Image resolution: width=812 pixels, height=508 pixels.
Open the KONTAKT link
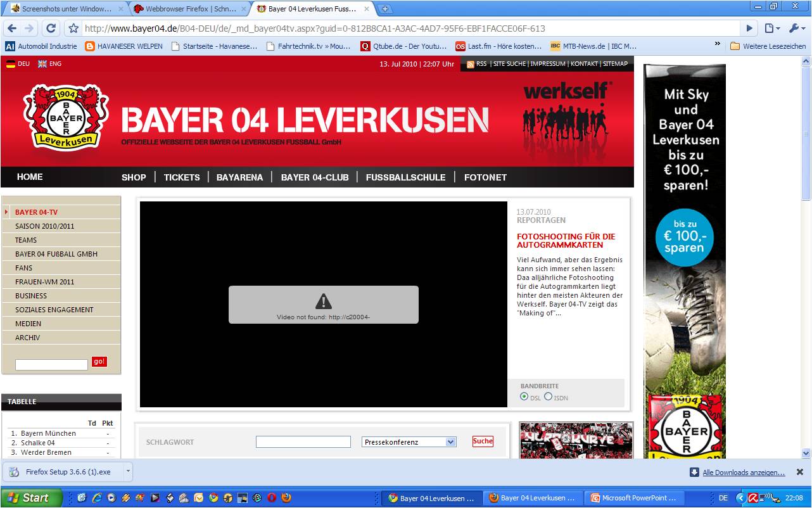point(584,64)
